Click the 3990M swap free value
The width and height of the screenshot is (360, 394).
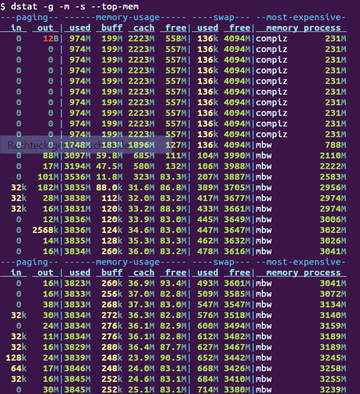237,156
